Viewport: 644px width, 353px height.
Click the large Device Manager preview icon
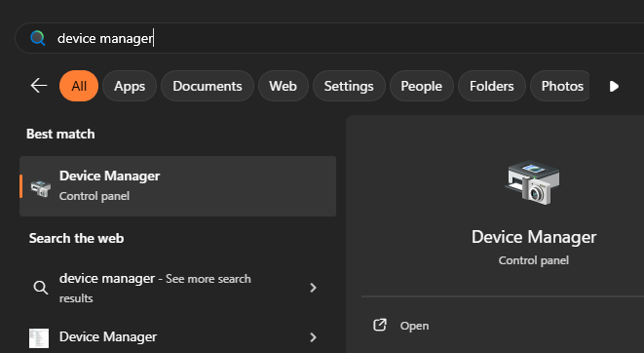coord(532,182)
